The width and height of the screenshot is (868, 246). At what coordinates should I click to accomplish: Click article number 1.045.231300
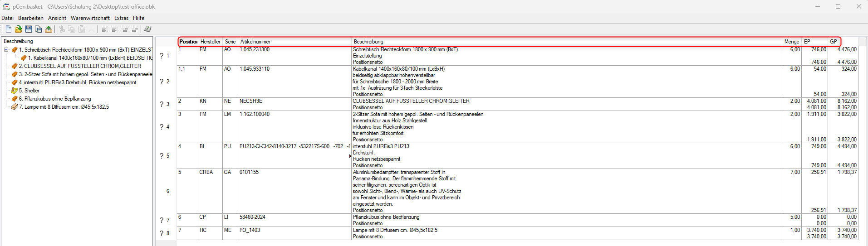pos(255,49)
